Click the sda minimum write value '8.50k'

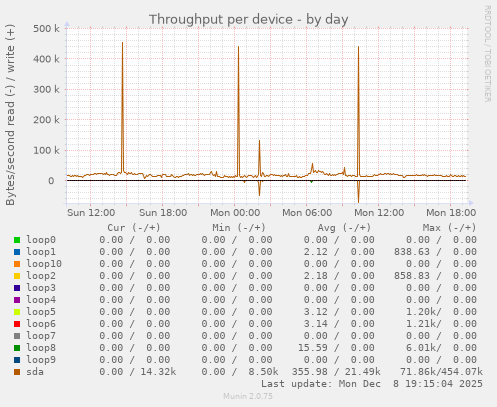(263, 372)
